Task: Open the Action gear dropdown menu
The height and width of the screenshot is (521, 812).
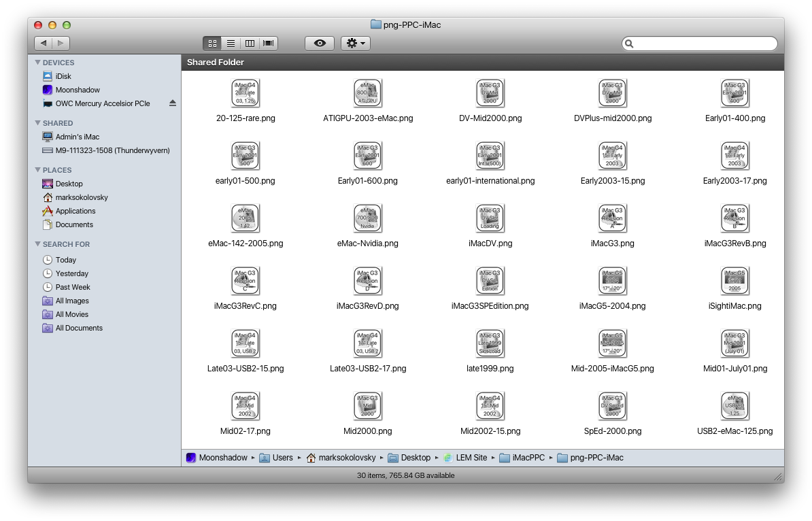Action: coord(355,44)
